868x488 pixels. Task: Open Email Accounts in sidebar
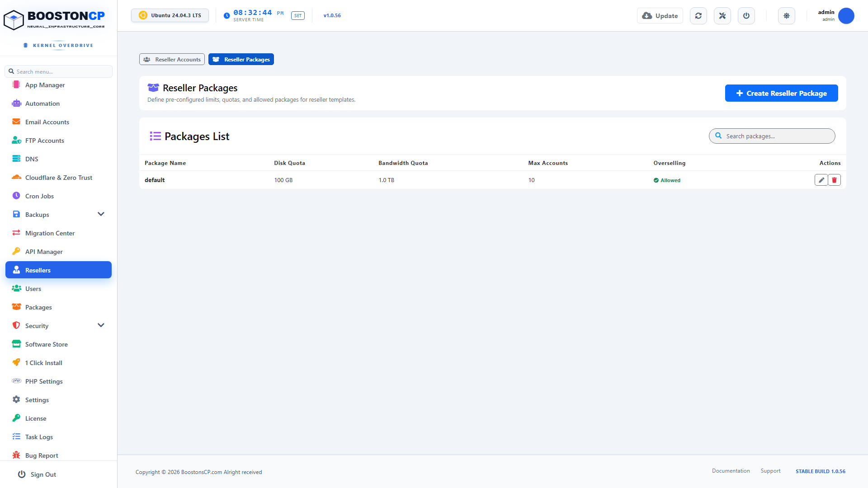pyautogui.click(x=58, y=122)
